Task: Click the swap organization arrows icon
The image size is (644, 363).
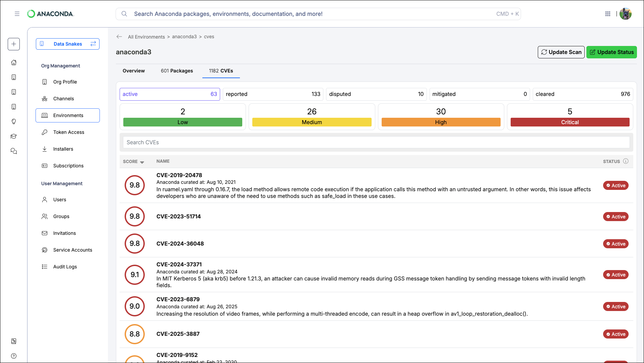Action: [93, 44]
